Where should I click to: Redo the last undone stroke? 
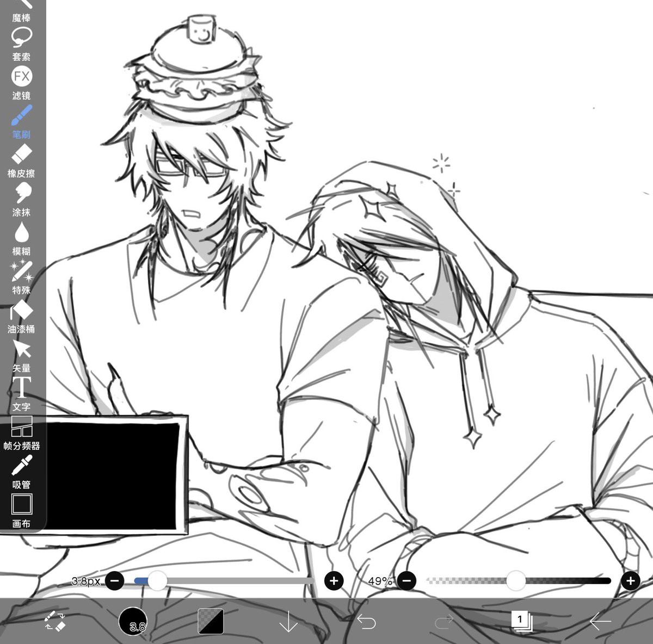click(444, 621)
